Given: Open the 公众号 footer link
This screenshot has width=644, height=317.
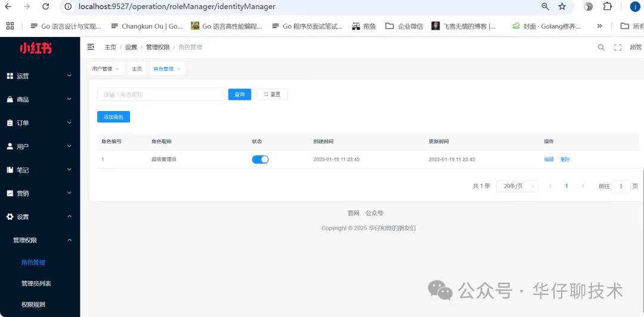Looking at the screenshot, I should [x=374, y=213].
